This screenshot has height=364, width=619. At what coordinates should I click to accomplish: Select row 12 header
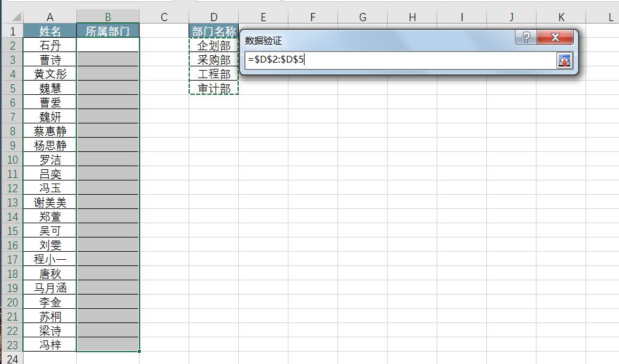12,188
